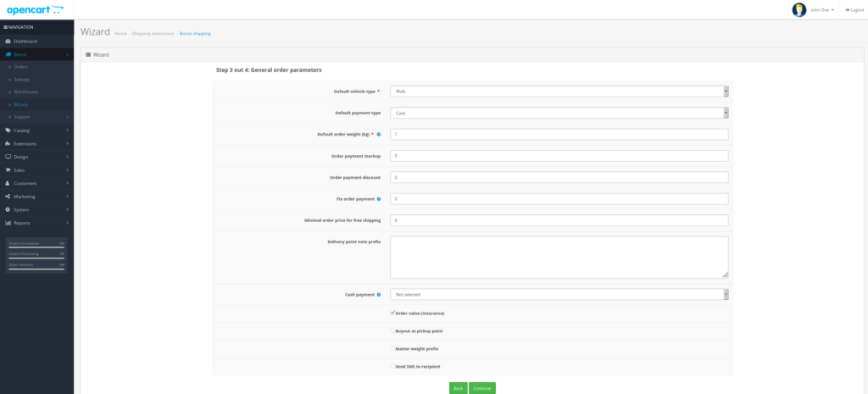Click the green Continue button
Screen dimensions: 868x394
click(482, 387)
